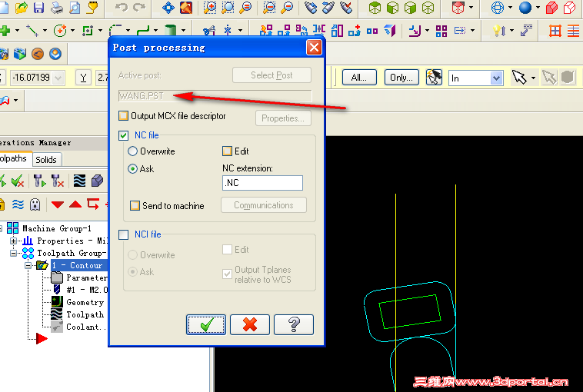The image size is (583, 392).
Task: Click the red up arrow move insert icon
Action: [x=75, y=204]
